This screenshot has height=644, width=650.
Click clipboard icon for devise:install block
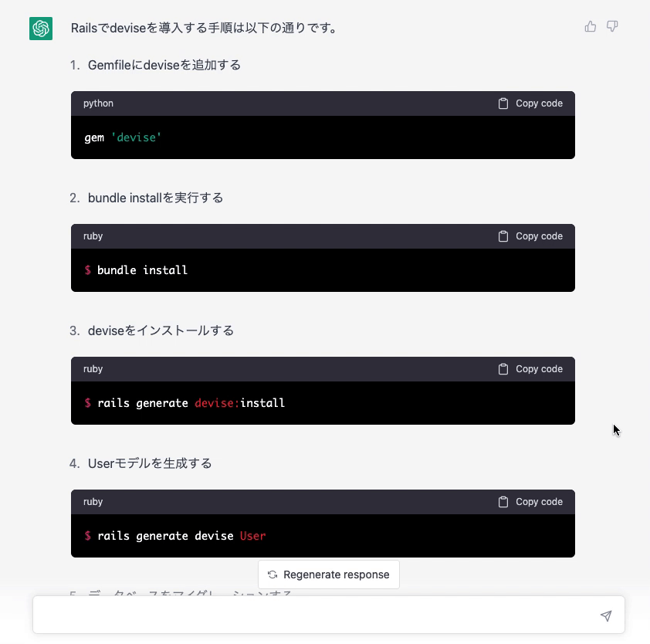[x=503, y=368]
